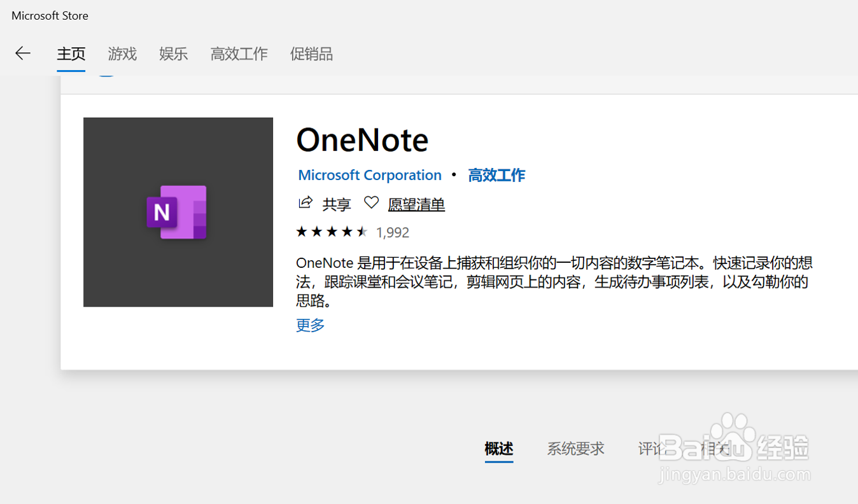Click the 1,992 ratings count
Image resolution: width=858 pixels, height=504 pixels.
coord(393,232)
